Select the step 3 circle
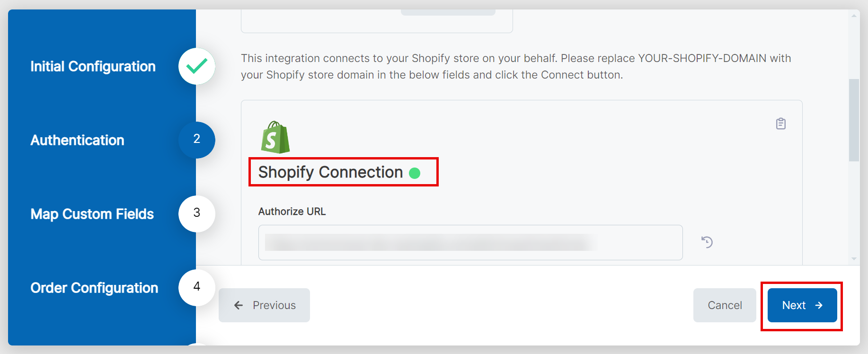 197,214
